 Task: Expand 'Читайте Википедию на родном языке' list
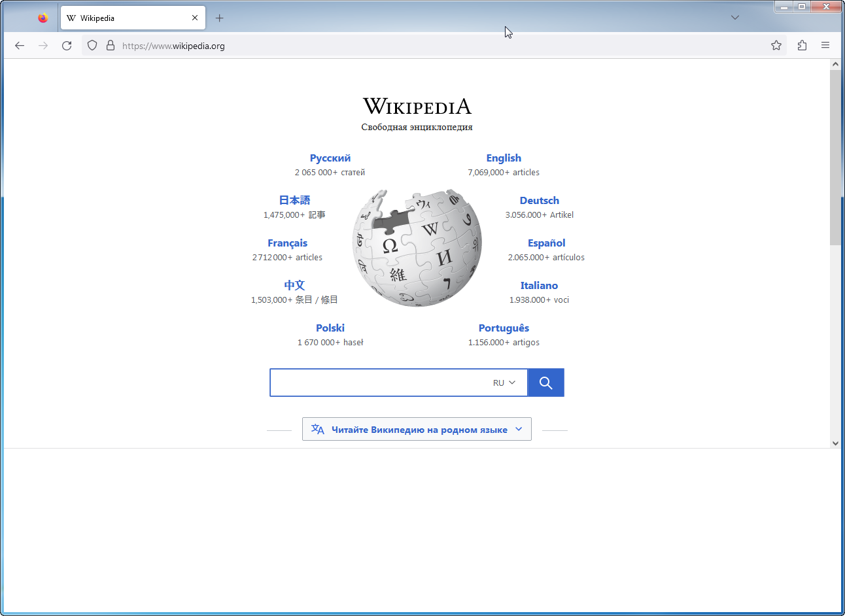point(417,430)
